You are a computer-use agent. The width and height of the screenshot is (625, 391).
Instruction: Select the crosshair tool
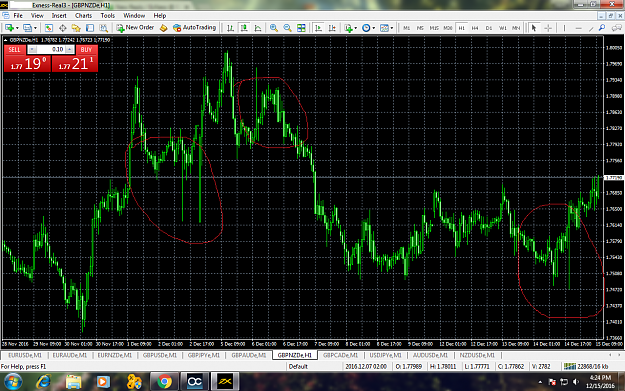tap(548, 28)
